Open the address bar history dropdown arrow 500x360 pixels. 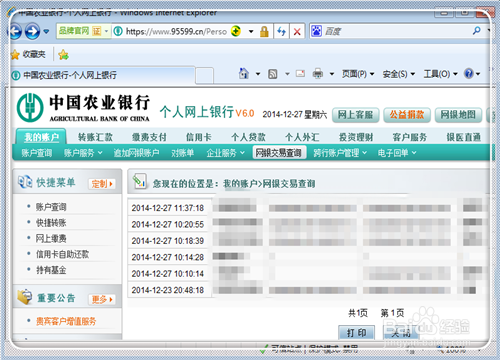251,32
